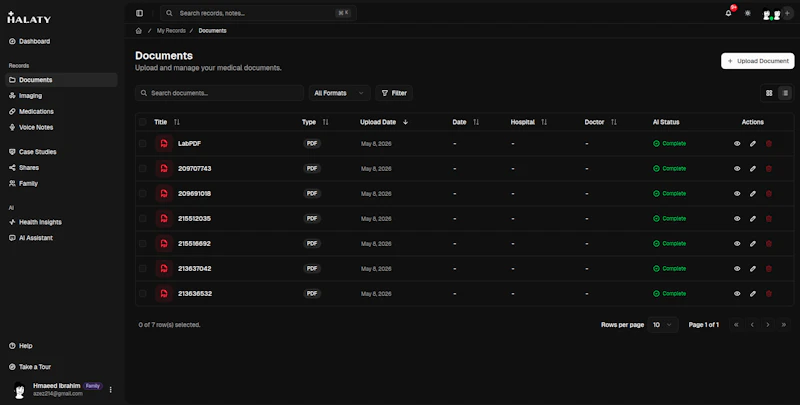
Task: Go to home via breadcrumb house icon
Action: point(138,31)
